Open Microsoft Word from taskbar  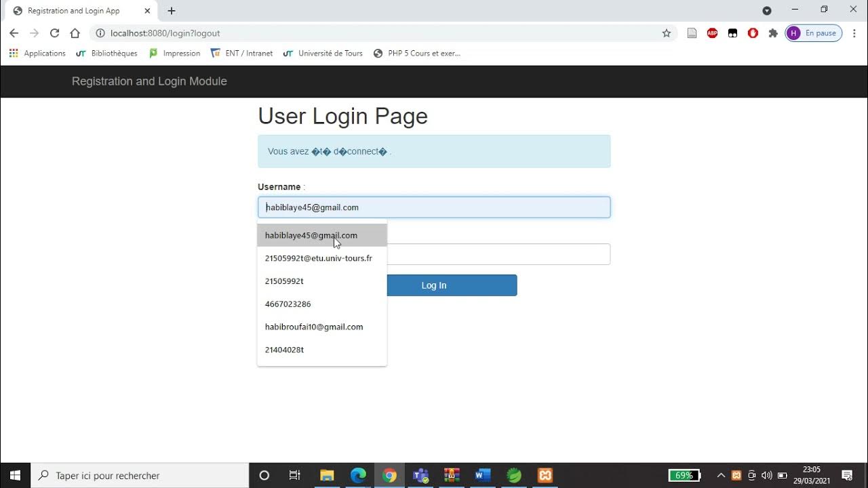pyautogui.click(x=483, y=476)
